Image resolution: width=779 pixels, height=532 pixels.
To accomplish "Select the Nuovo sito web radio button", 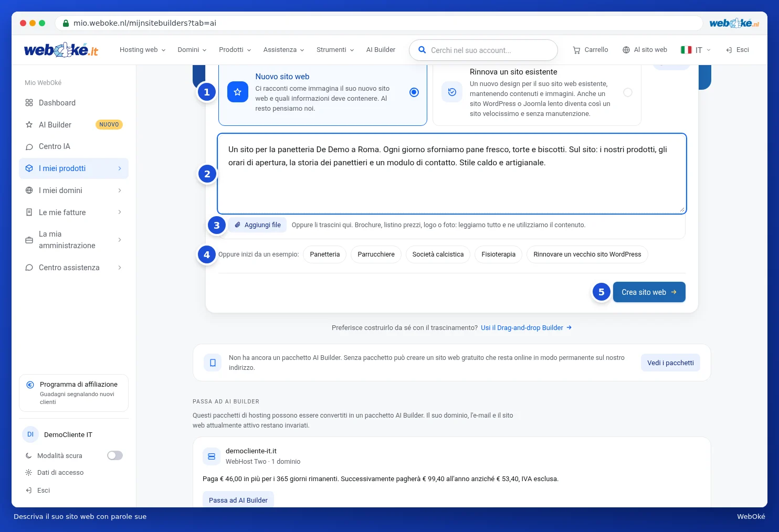I will pyautogui.click(x=414, y=92).
